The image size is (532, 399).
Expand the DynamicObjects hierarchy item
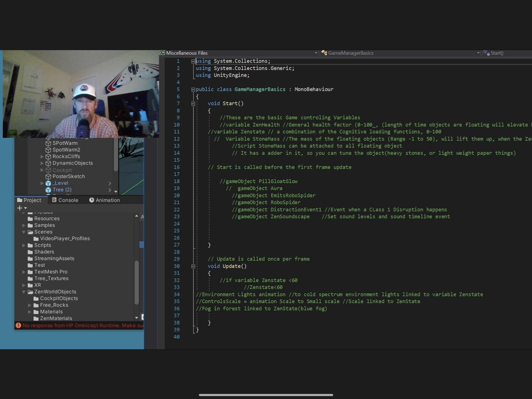click(x=42, y=163)
